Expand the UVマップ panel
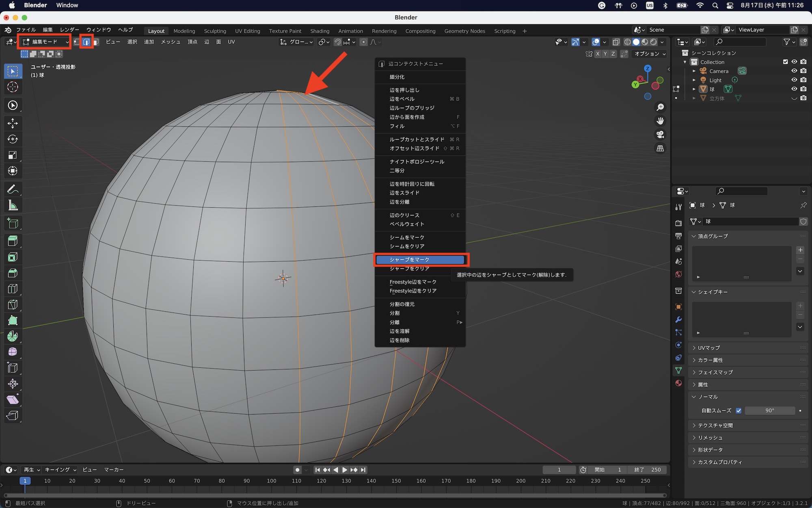 click(x=709, y=348)
